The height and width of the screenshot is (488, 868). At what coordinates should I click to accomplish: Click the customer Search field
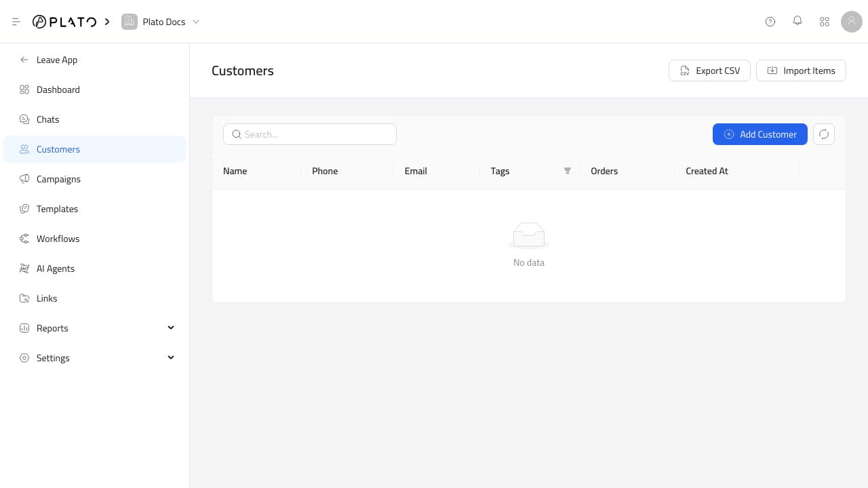point(310,134)
